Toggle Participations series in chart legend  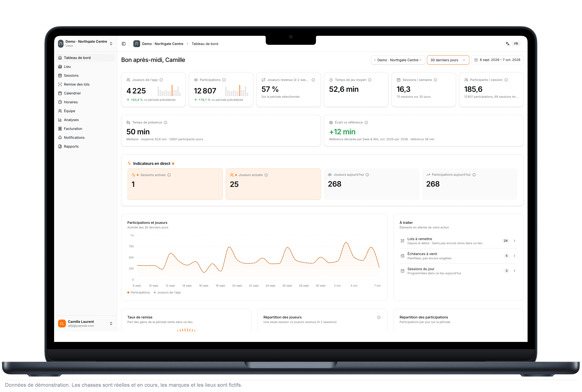pyautogui.click(x=138, y=292)
